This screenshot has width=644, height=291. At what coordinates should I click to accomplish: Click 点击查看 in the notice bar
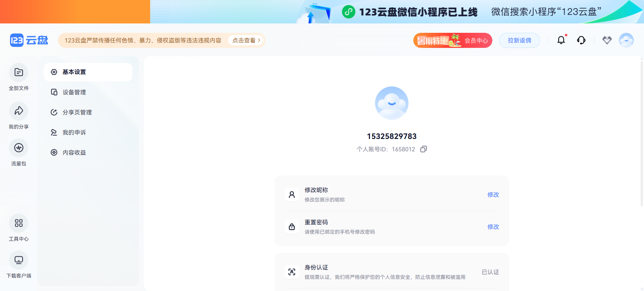pos(246,40)
